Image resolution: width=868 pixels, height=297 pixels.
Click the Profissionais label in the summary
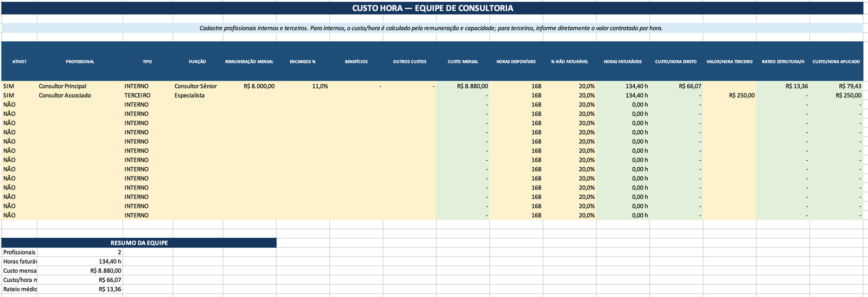pyautogui.click(x=20, y=252)
